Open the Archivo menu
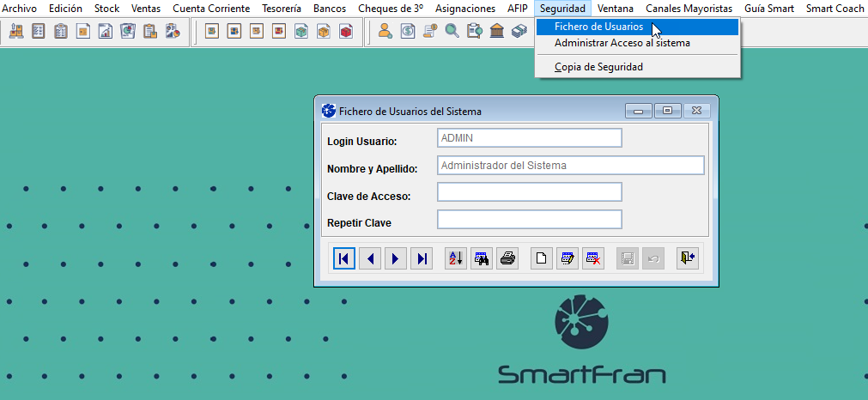The width and height of the screenshot is (868, 400). tap(20, 9)
